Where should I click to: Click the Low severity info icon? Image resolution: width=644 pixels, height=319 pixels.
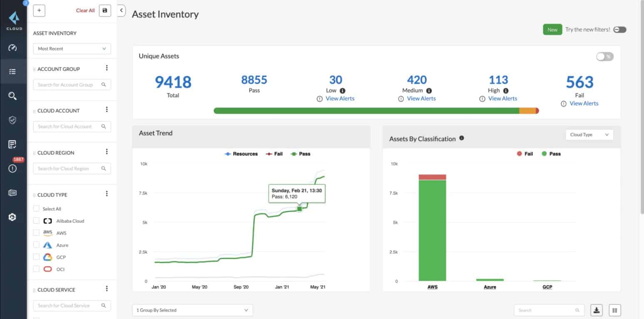(343, 90)
